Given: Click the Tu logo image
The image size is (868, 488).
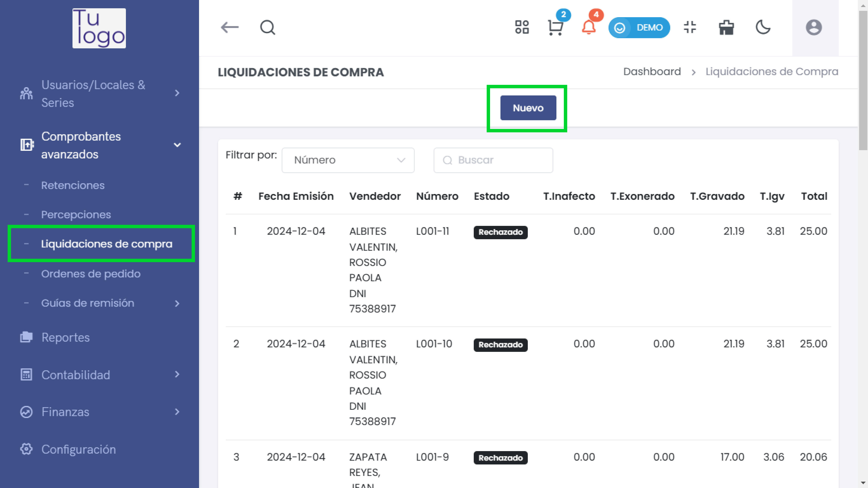Looking at the screenshot, I should click(99, 28).
